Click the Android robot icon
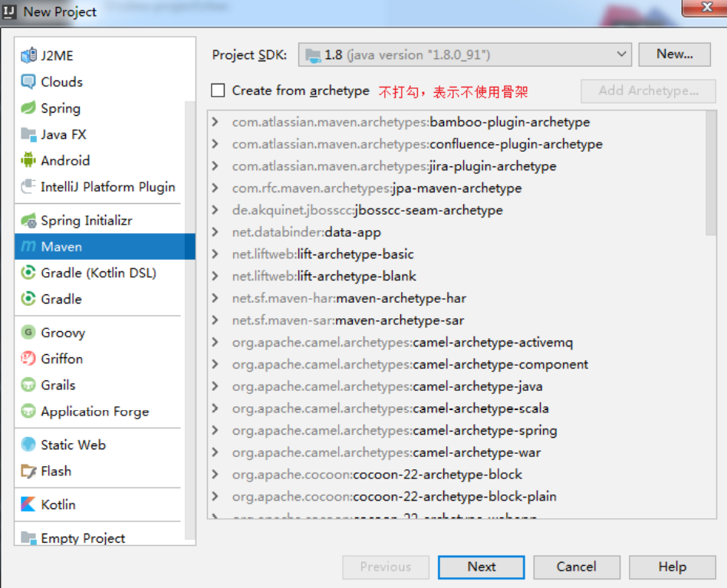Viewport: 727px width, 588px height. pos(28,160)
